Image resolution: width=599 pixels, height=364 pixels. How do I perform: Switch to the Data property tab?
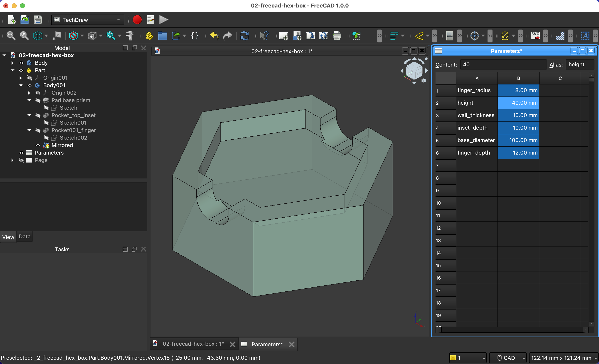tap(25, 236)
